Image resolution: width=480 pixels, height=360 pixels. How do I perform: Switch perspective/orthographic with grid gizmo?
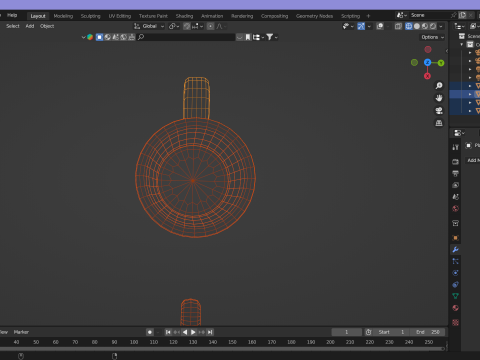[x=439, y=123]
